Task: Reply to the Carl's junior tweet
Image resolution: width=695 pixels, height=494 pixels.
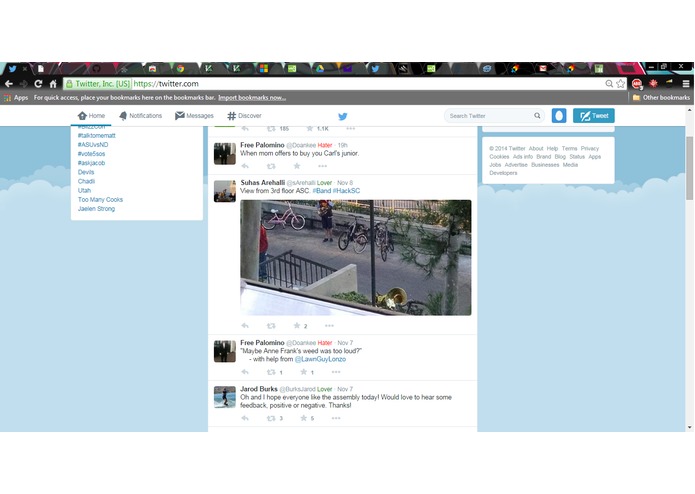Action: click(x=245, y=166)
